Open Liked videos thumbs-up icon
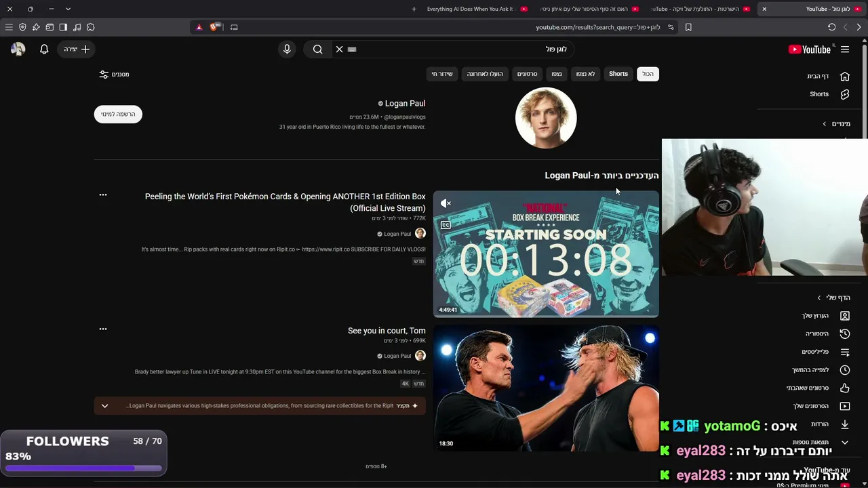The height and width of the screenshot is (488, 868). (845, 388)
